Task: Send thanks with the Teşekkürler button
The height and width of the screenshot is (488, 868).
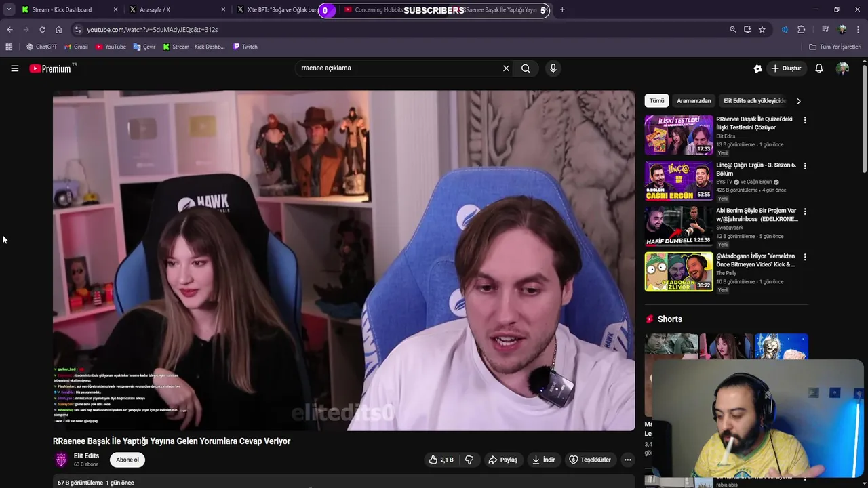Action: 590,460
